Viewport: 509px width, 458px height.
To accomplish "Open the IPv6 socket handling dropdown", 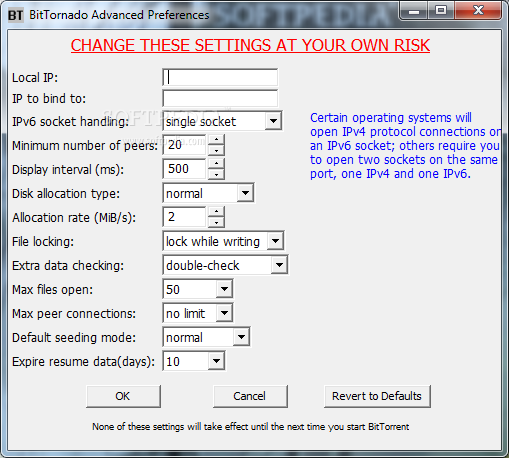I will pyautogui.click(x=273, y=121).
